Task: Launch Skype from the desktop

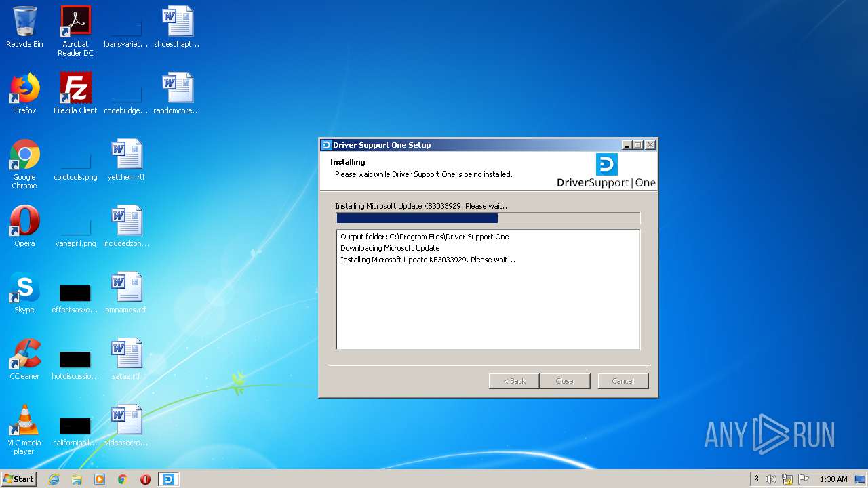Action: click(x=24, y=293)
